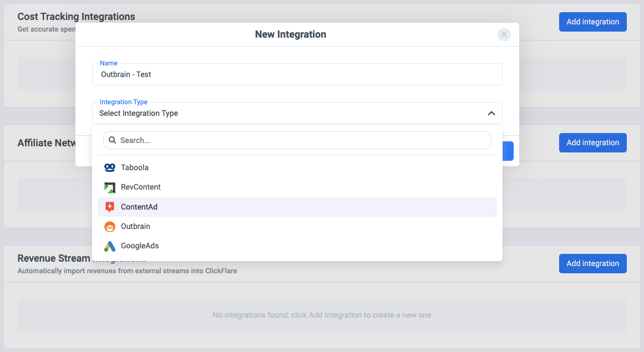The width and height of the screenshot is (644, 352).
Task: Click the Automatically import revenues description text
Action: (128, 271)
